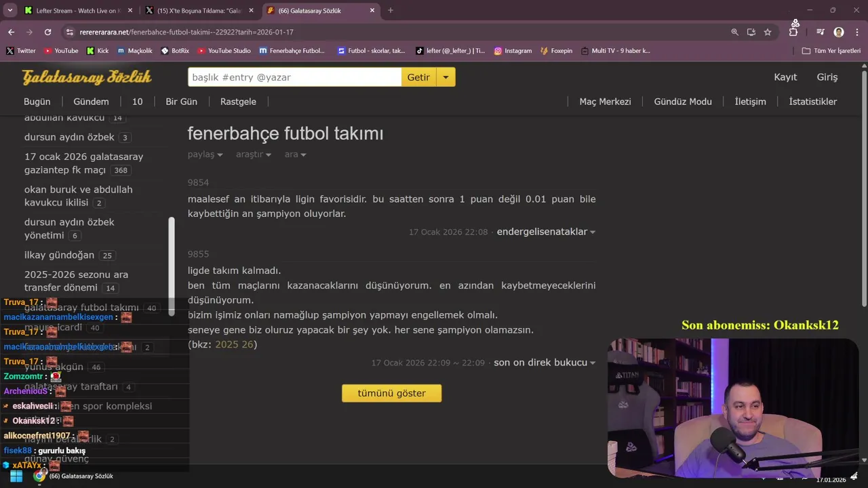Open topic dursun aydın özbek in sidebar
This screenshot has width=868, height=488.
[x=69, y=137]
